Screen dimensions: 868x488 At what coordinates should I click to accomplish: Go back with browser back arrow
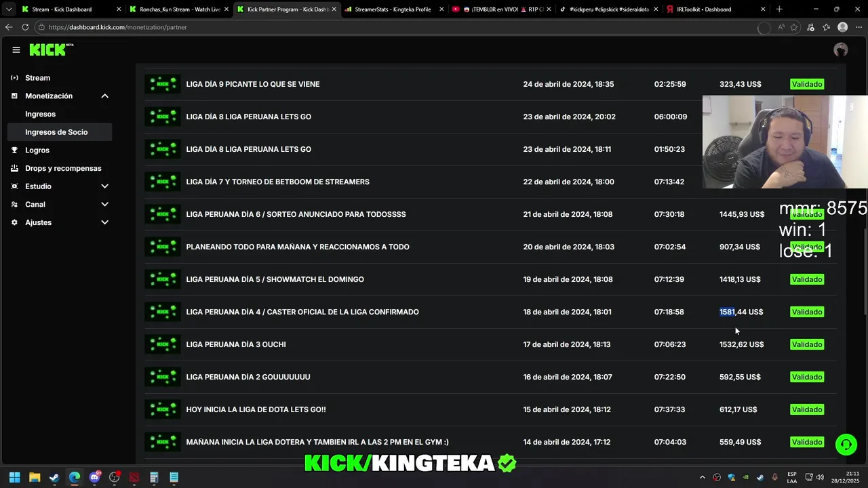pyautogui.click(x=9, y=27)
